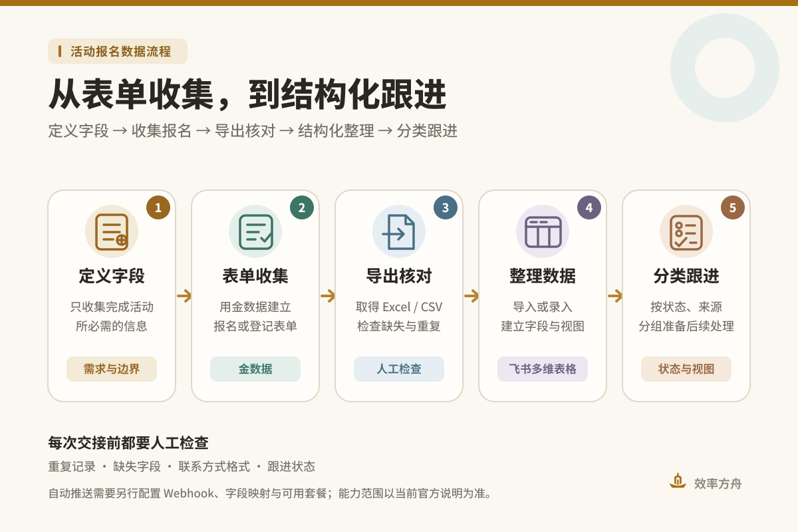Viewport: 798px width, 532px height.
Task: Click the subtitle line starting 定义字段 → 收集报名
Action: pyautogui.click(x=253, y=131)
